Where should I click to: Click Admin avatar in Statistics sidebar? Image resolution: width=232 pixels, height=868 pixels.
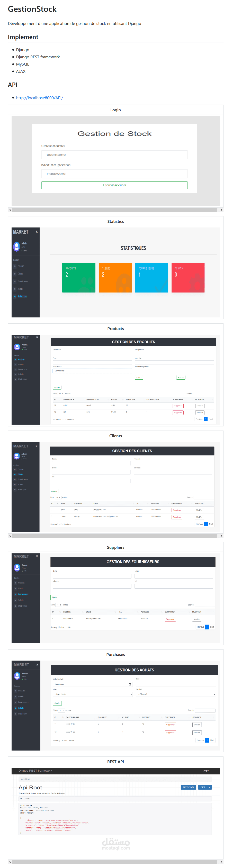[x=16, y=247]
